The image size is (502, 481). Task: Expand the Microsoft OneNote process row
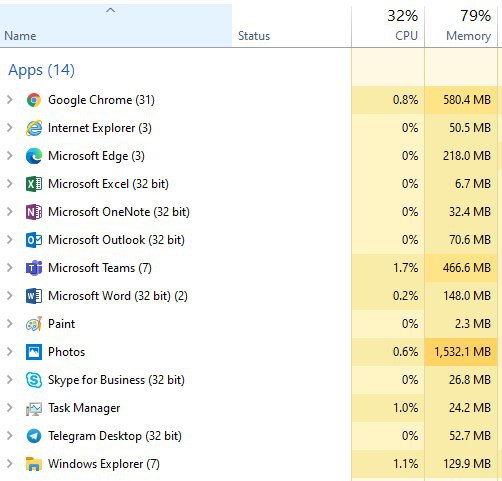click(10, 212)
